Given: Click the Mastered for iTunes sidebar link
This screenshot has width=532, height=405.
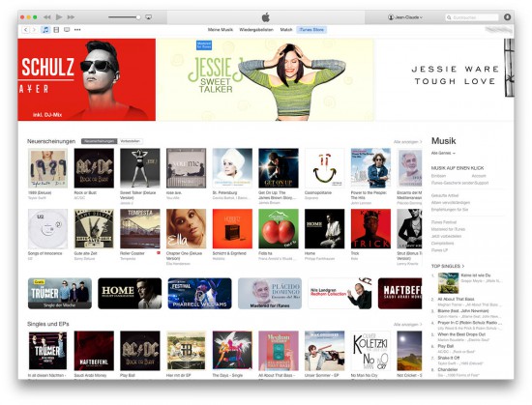Looking at the screenshot, I should [x=448, y=229].
